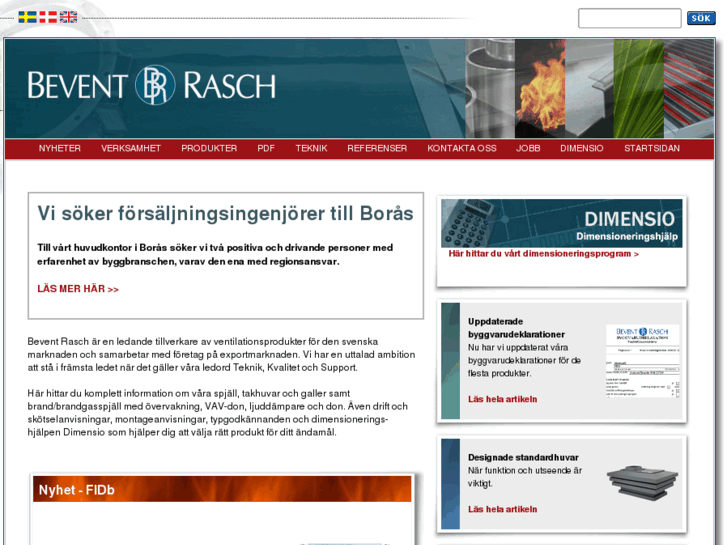Click the flame image in the header
This screenshot has width=727, height=545.
coord(540,89)
